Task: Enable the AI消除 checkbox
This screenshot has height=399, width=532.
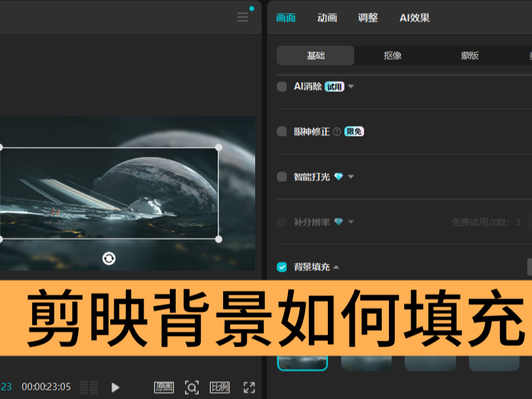Action: [282, 87]
